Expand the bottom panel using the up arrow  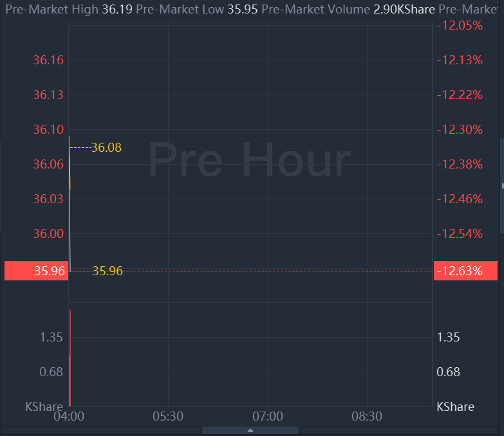[x=250, y=430]
